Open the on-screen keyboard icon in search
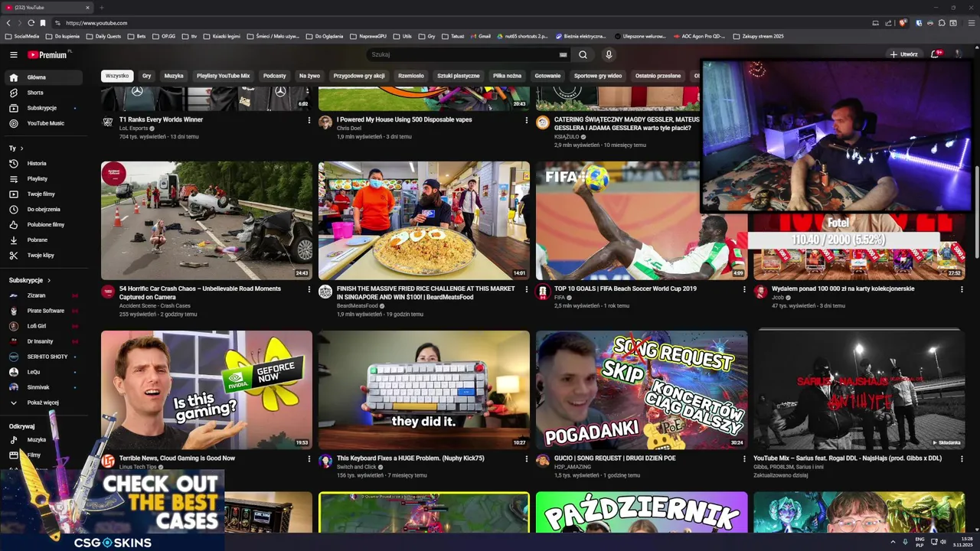 click(563, 55)
